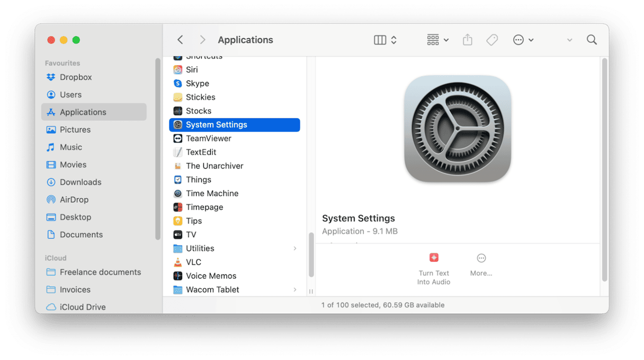
Task: Click the file list vertical scrollbar
Action: 311,254
